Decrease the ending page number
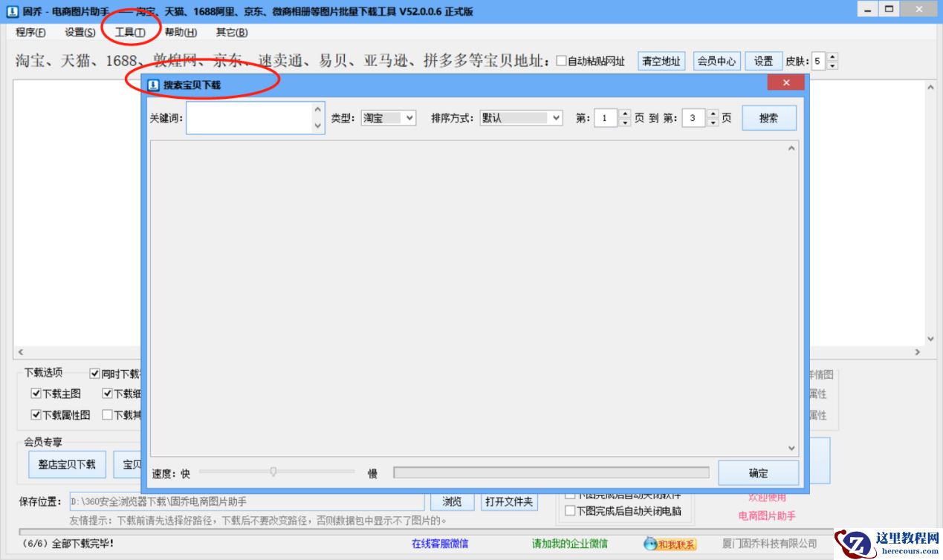 (x=713, y=123)
